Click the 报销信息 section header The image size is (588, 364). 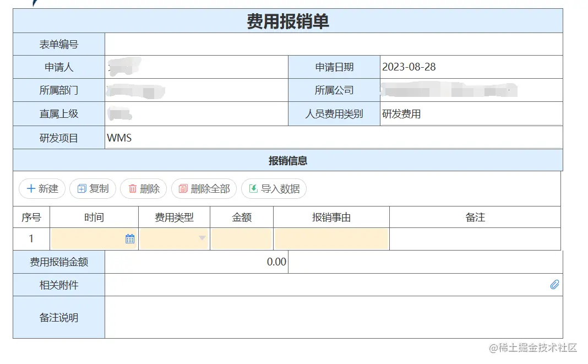(x=288, y=161)
